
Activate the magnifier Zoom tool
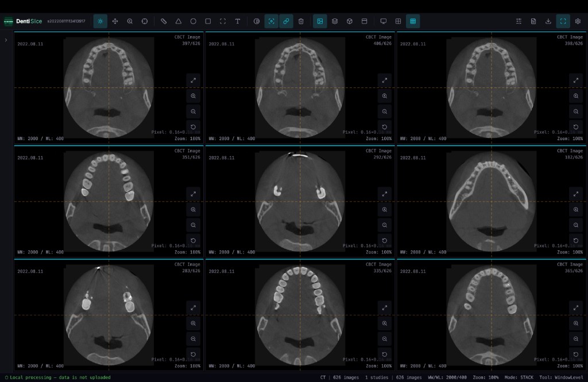coord(130,21)
